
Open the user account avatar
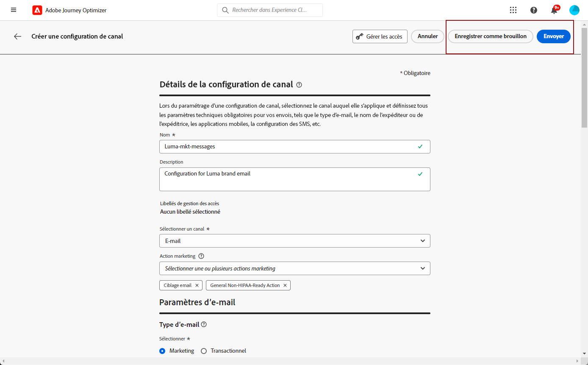(574, 10)
